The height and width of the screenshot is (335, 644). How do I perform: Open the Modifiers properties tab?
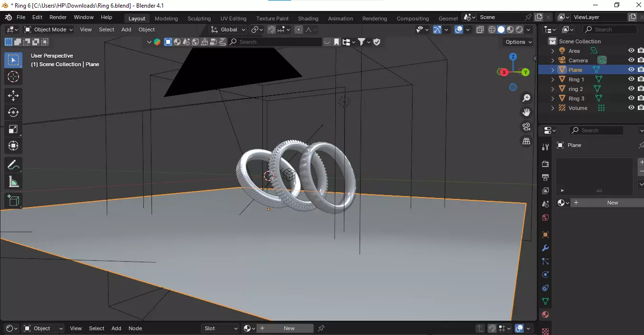pyautogui.click(x=545, y=248)
